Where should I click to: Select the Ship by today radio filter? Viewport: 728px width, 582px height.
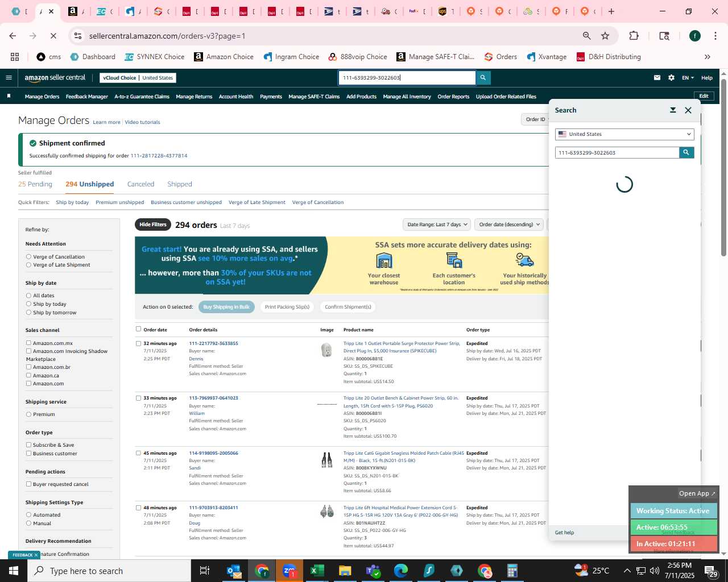28,304
